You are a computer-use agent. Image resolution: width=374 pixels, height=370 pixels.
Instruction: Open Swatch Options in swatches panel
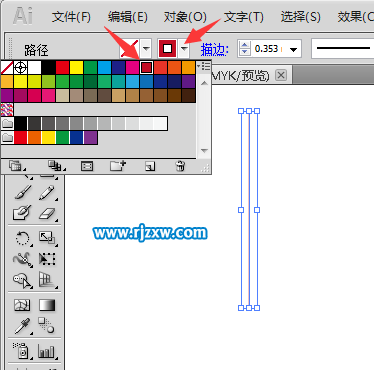pyautogui.click(x=87, y=166)
